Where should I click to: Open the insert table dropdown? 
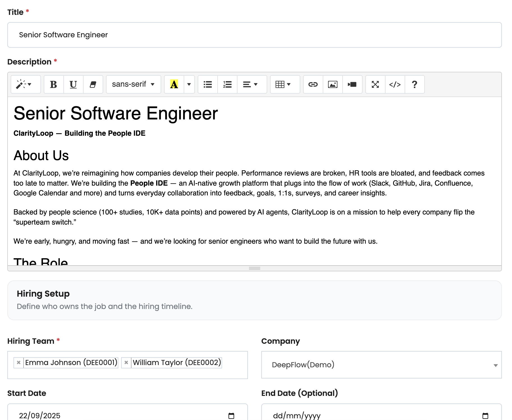click(x=285, y=84)
